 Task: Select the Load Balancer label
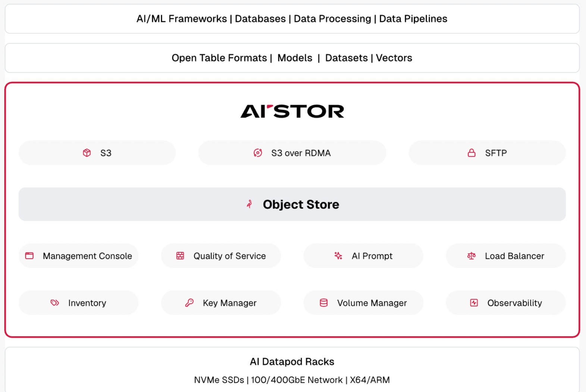[514, 256]
